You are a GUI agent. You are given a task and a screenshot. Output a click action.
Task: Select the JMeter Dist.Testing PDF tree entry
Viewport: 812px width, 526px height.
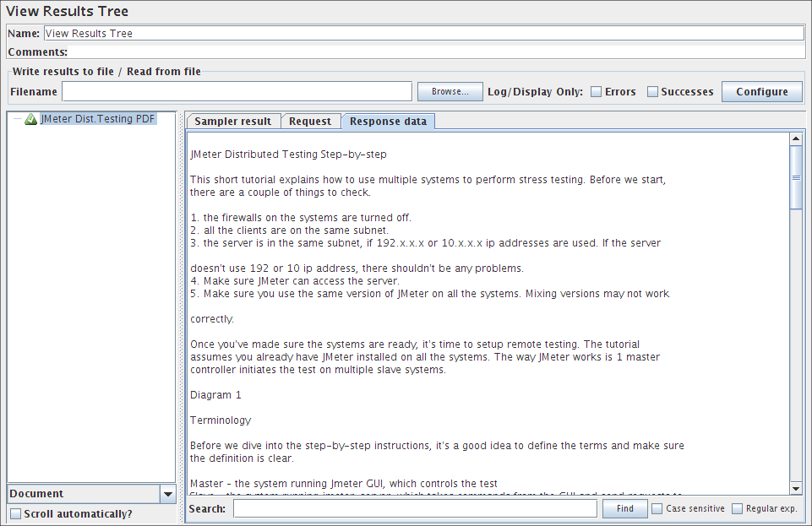pyautogui.click(x=98, y=119)
